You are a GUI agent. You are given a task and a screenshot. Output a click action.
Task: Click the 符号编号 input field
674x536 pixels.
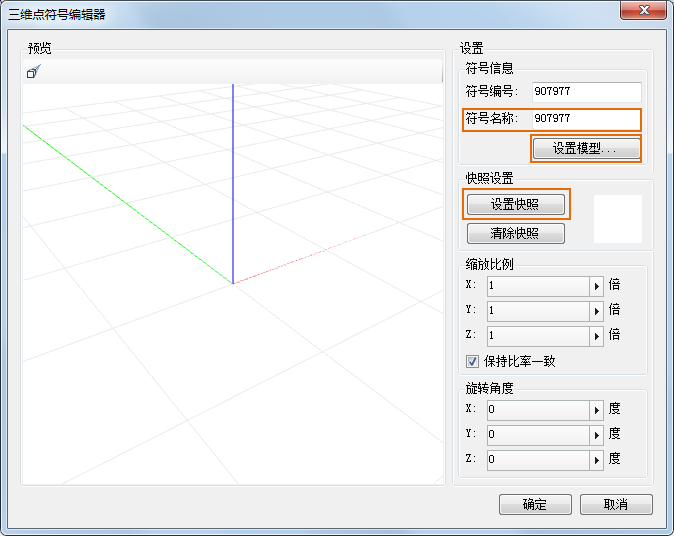[586, 92]
